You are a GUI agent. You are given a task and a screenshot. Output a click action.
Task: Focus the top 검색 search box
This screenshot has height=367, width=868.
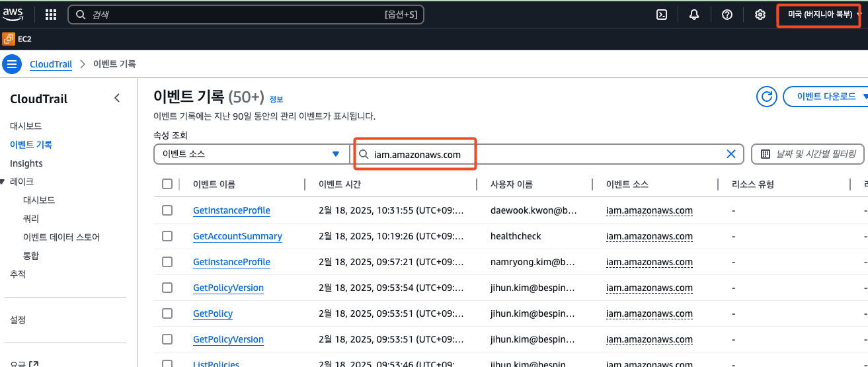[246, 15]
